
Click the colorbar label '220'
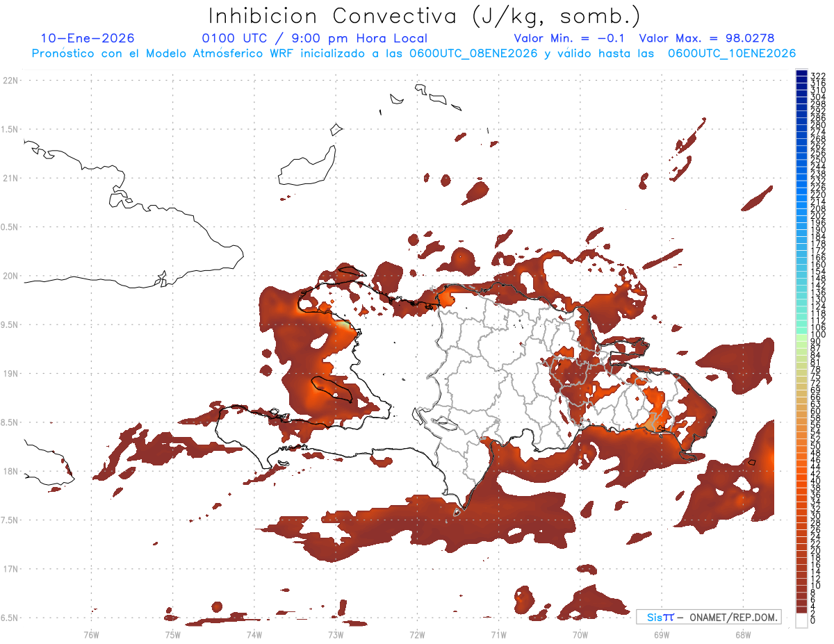818,194
